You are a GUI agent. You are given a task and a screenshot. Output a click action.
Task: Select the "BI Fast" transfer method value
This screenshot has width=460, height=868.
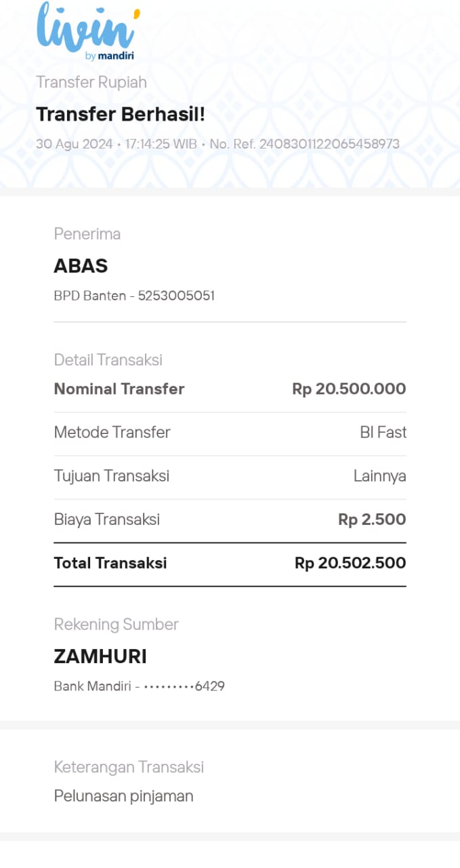(383, 432)
